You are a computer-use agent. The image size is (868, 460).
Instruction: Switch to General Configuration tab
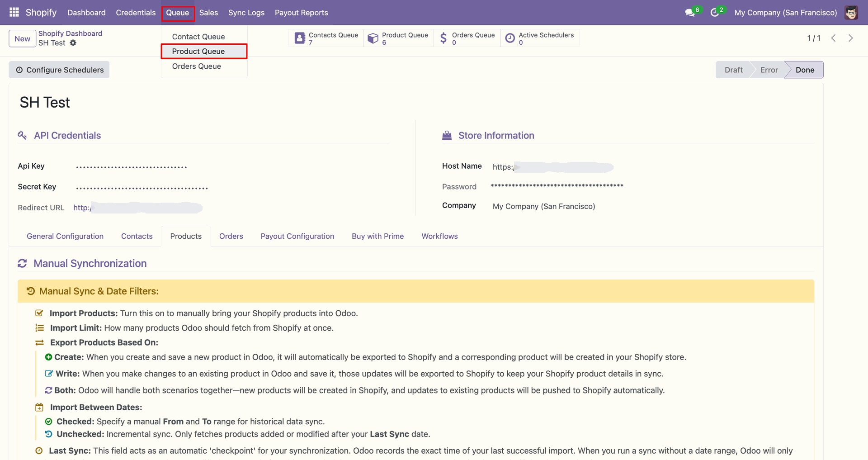(65, 236)
